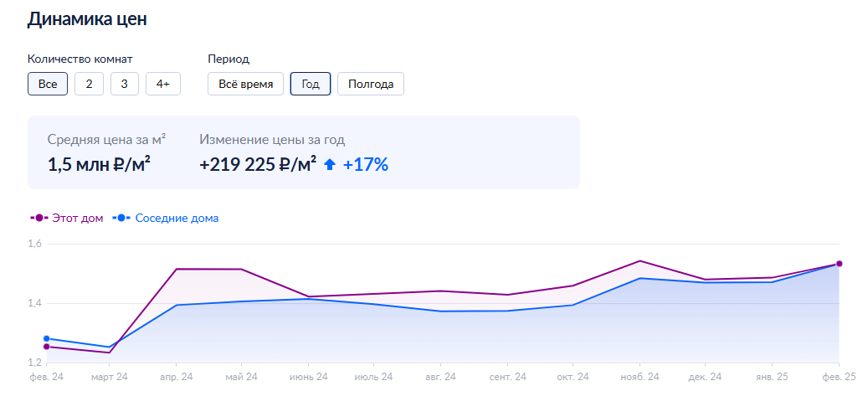Click the апр. 24 axis label
The image size is (868, 417).
click(x=176, y=377)
